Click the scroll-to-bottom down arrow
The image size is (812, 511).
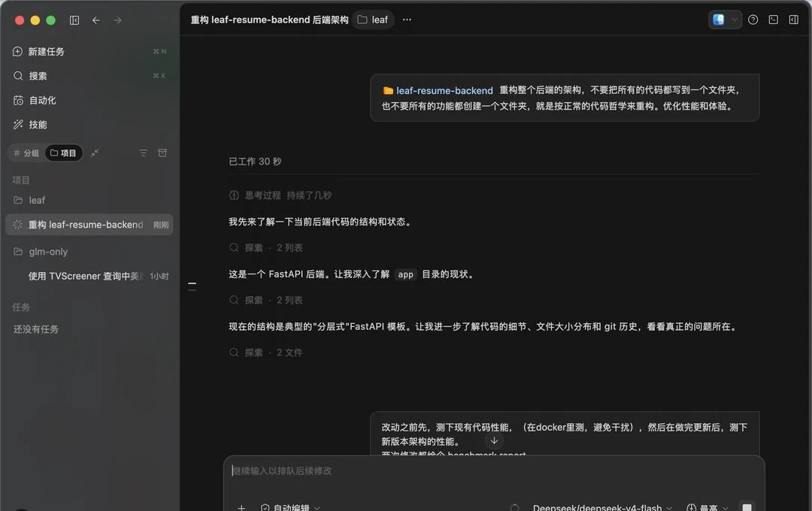pyautogui.click(x=494, y=440)
